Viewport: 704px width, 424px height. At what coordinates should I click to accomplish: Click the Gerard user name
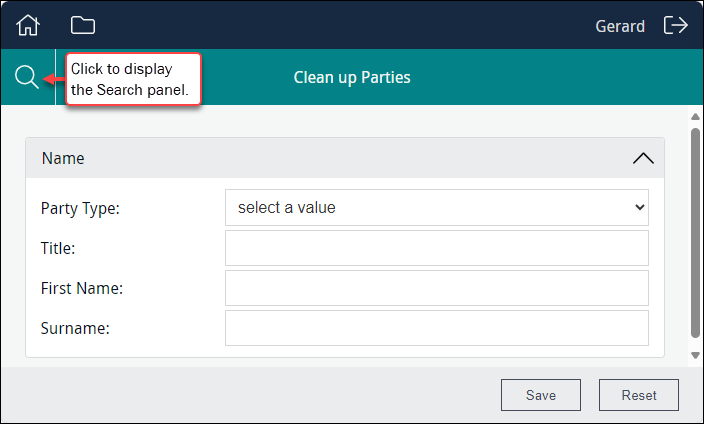click(620, 26)
